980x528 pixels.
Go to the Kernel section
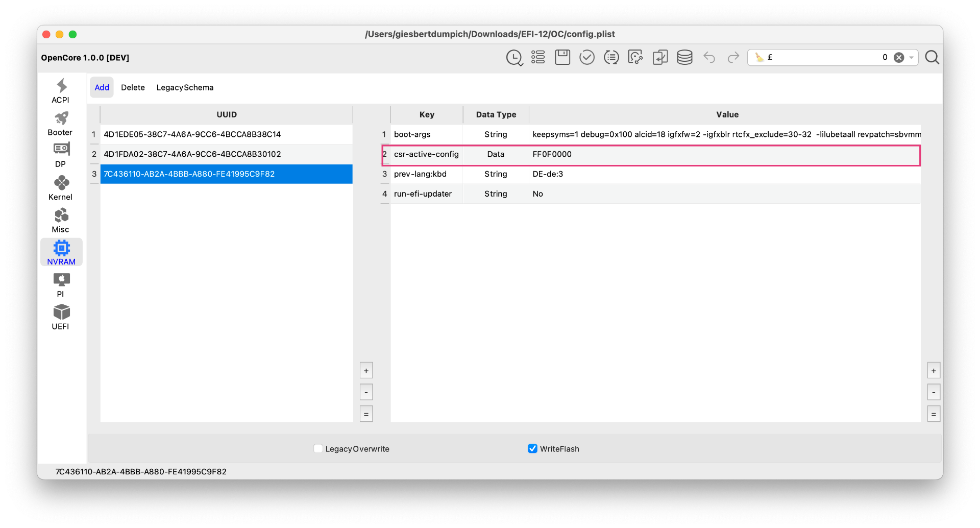tap(61, 188)
